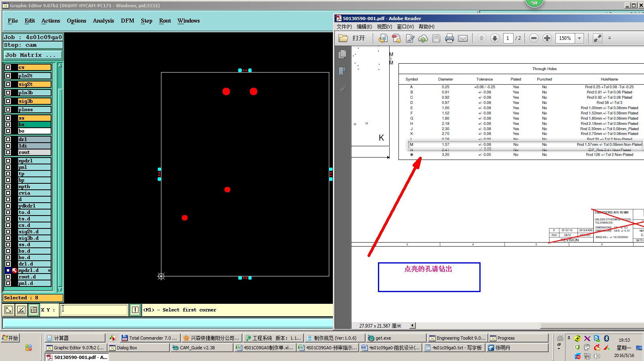This screenshot has height=361, width=644.
Task: Toggle the npdrl layer checkbox
Action: [x=8, y=161]
